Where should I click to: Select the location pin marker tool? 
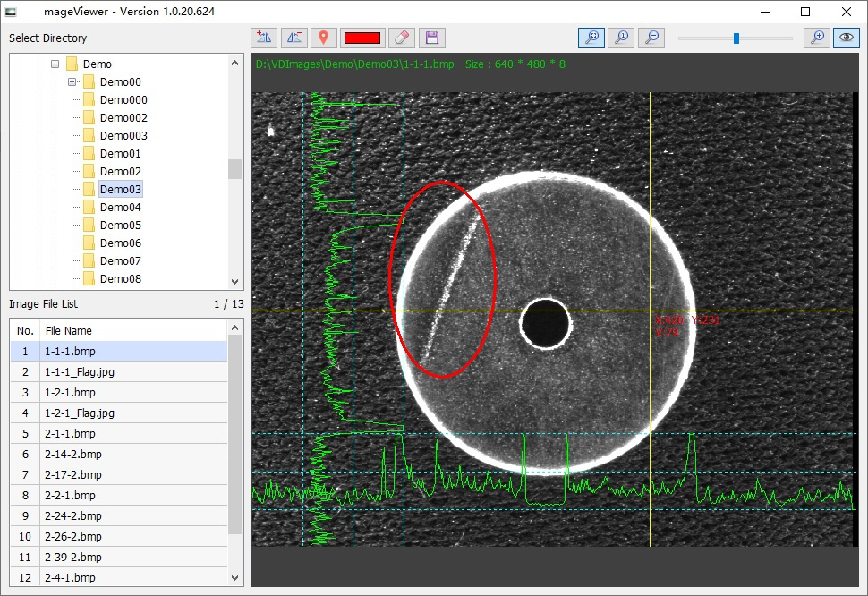click(x=323, y=38)
